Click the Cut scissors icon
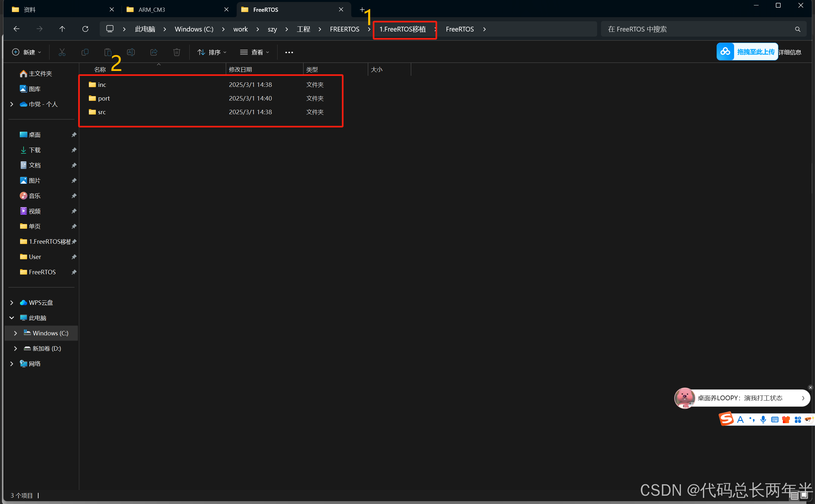The height and width of the screenshot is (504, 815). pyautogui.click(x=62, y=52)
